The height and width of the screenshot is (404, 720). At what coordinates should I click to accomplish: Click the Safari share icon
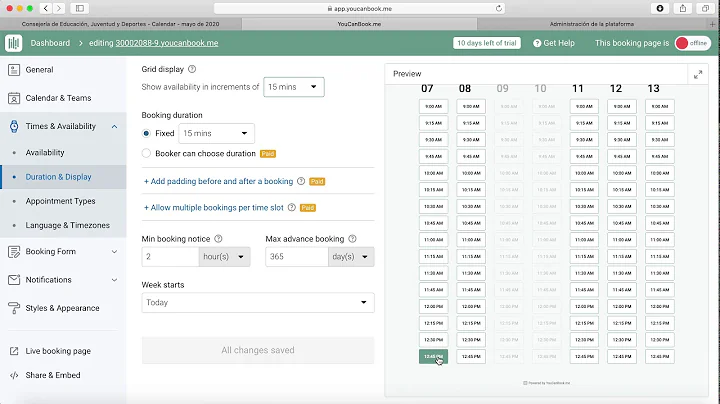point(683,8)
